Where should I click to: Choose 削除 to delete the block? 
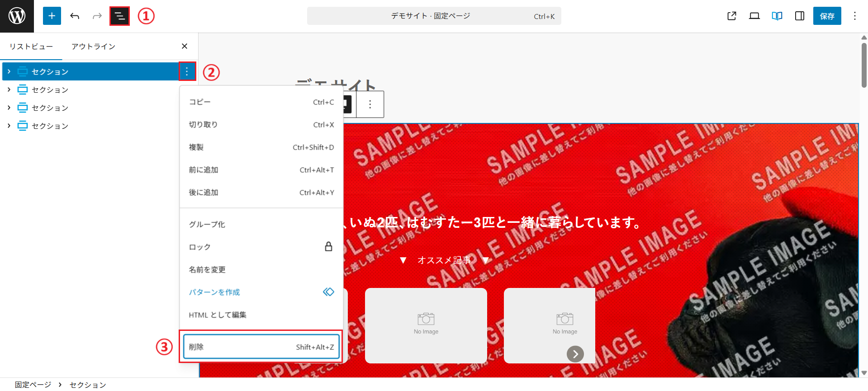tap(261, 347)
